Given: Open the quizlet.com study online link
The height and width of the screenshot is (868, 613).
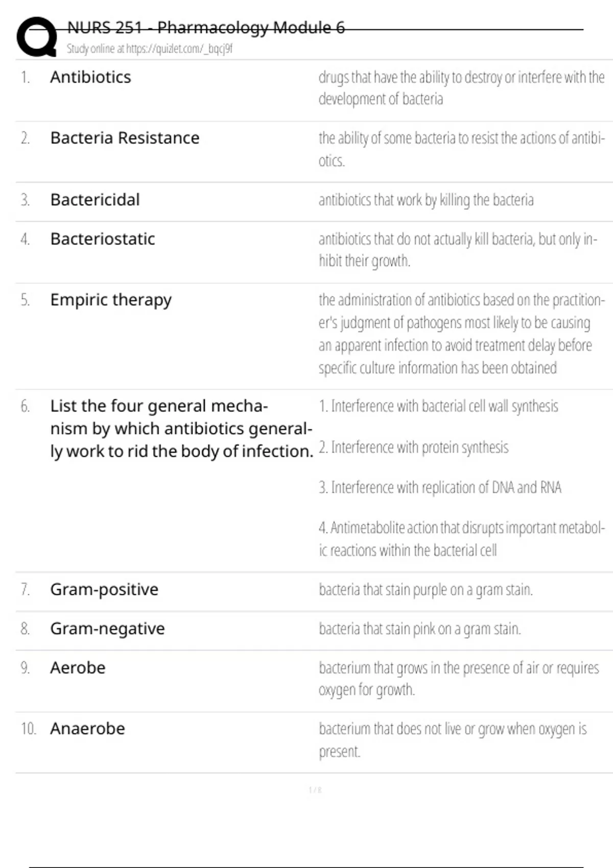Looking at the screenshot, I should (x=150, y=49).
